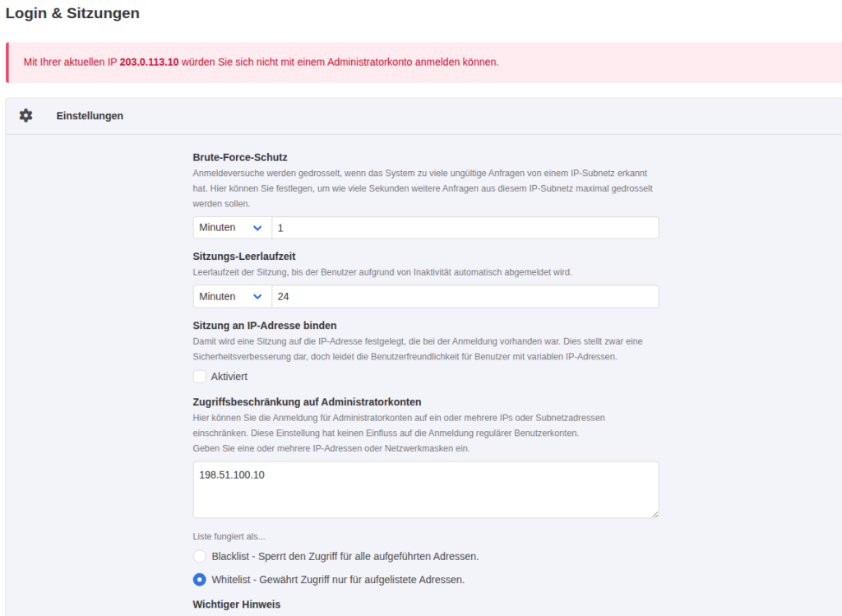Click the Einstellungen panel header title
842x616 pixels.
pos(90,116)
